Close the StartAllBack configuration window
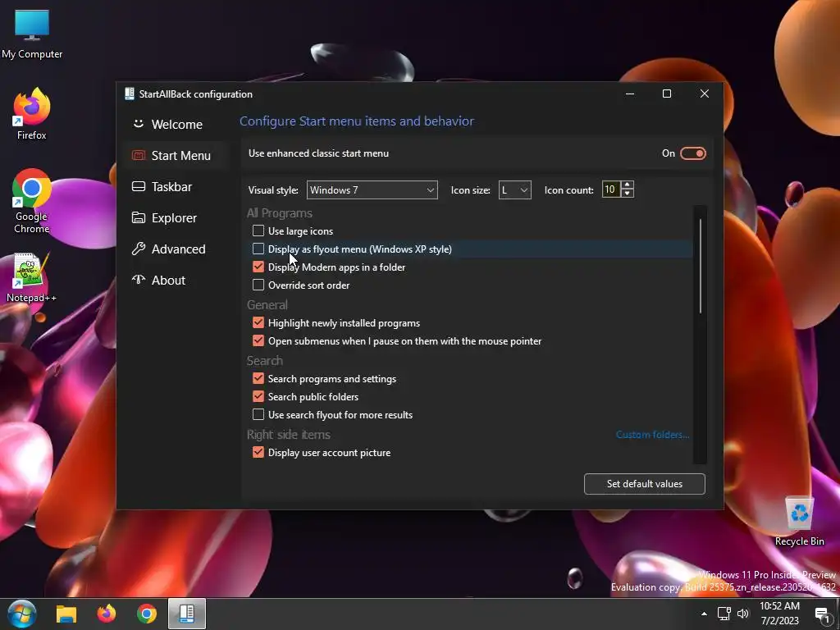 [705, 94]
